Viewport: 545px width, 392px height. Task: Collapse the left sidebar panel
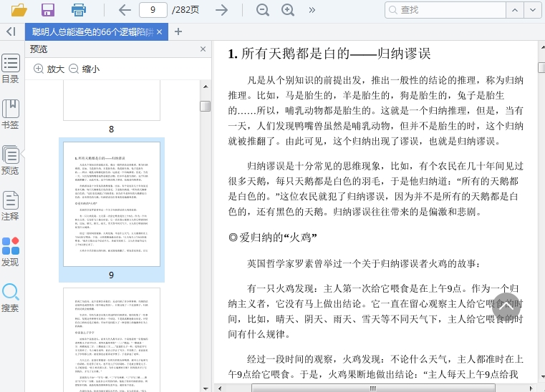(11, 31)
